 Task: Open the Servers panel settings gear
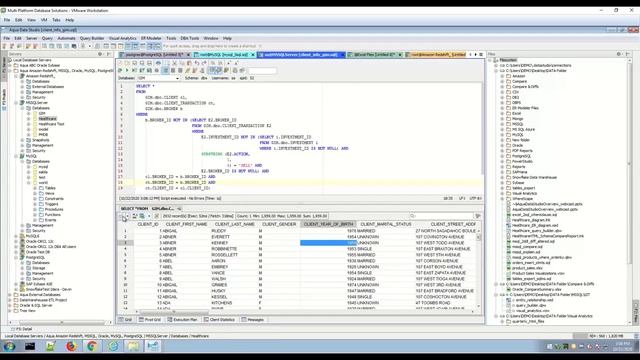[100, 54]
